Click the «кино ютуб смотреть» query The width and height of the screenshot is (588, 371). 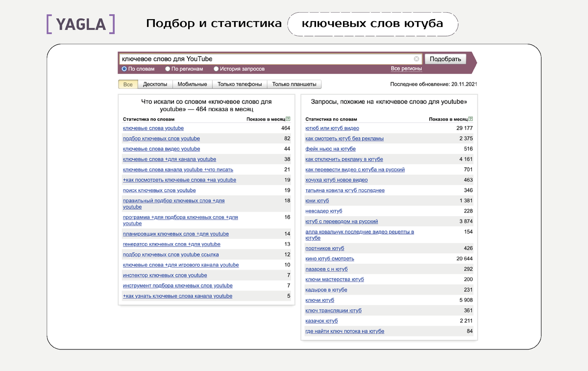coord(330,258)
